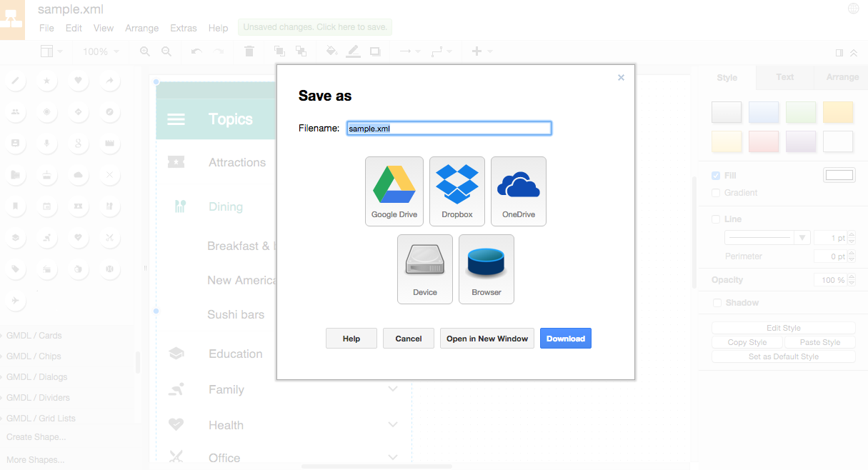Click the globe language icon
The image size is (868, 470).
coord(853,9)
